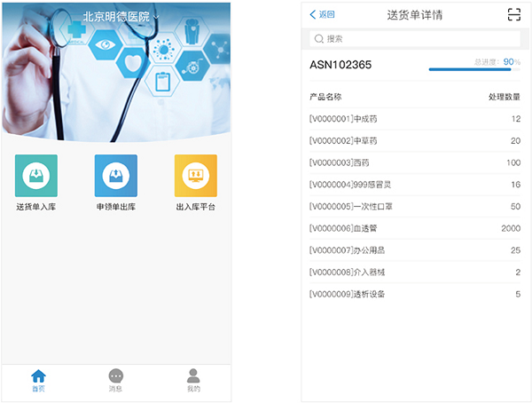Screen dimensions: 532x403
Task: Select the [V0000001]中成药 row
Action: click(x=415, y=118)
